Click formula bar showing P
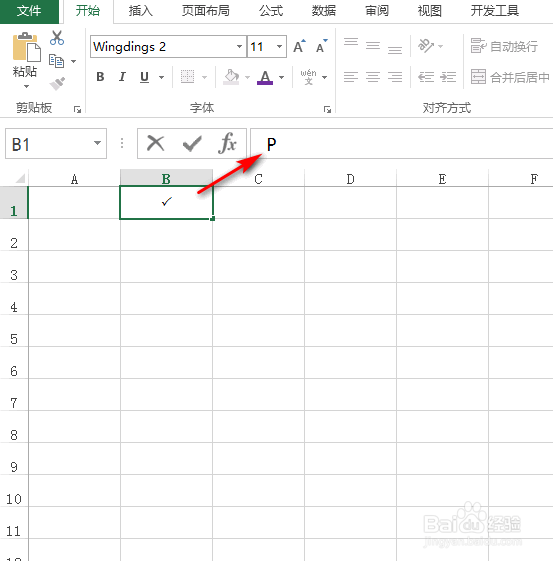This screenshot has width=553, height=561. [402, 143]
